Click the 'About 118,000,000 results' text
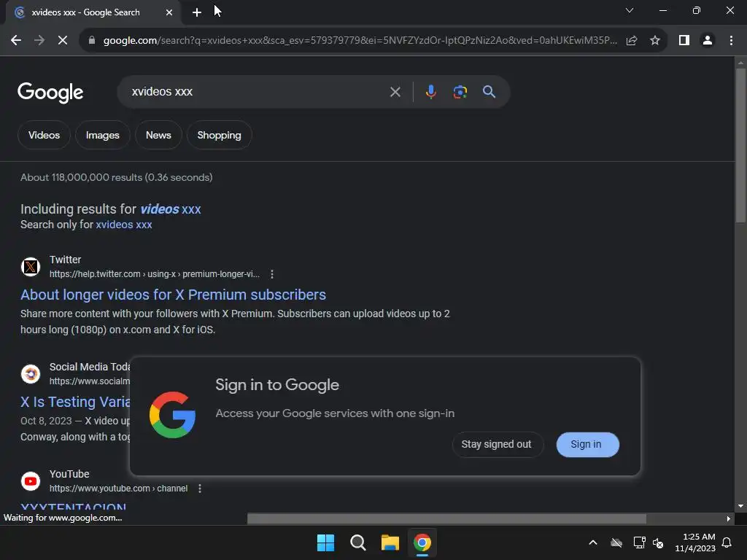 pyautogui.click(x=116, y=178)
